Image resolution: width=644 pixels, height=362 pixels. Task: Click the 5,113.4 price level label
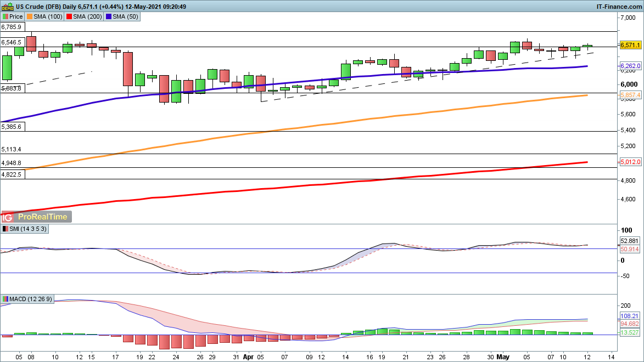pyautogui.click(x=12, y=149)
